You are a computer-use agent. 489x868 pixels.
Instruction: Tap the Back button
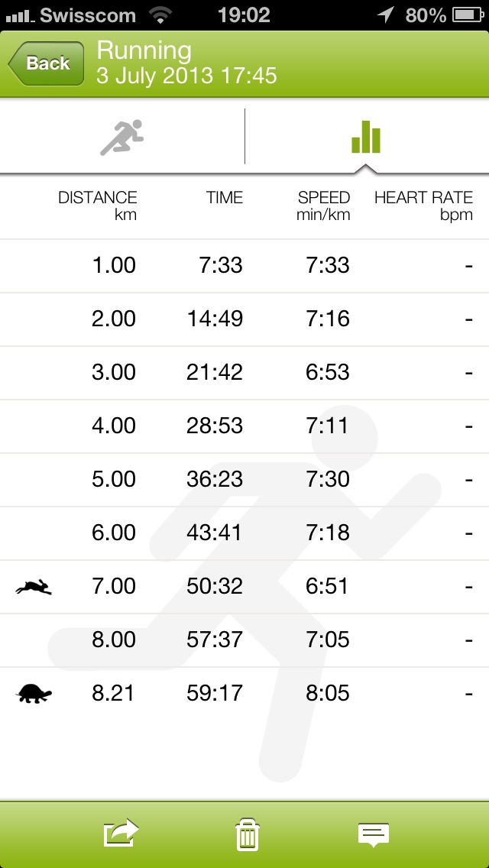coord(46,63)
